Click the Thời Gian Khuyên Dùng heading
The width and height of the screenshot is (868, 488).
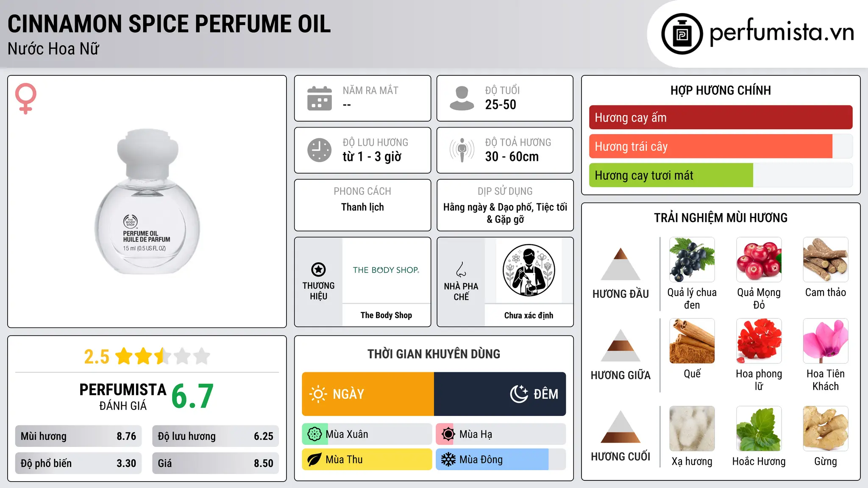tap(434, 354)
